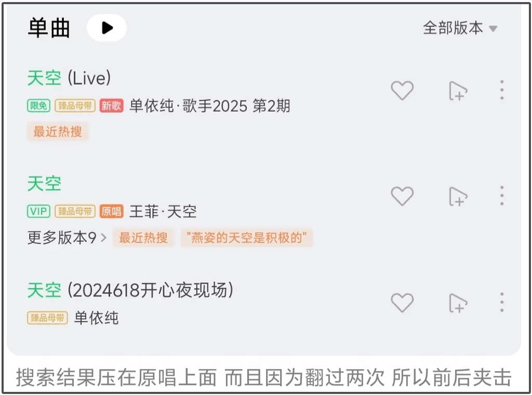Viewport: 532px width, 395px height.
Task: Open more options for 天空 (Live)
Action: [x=502, y=90]
